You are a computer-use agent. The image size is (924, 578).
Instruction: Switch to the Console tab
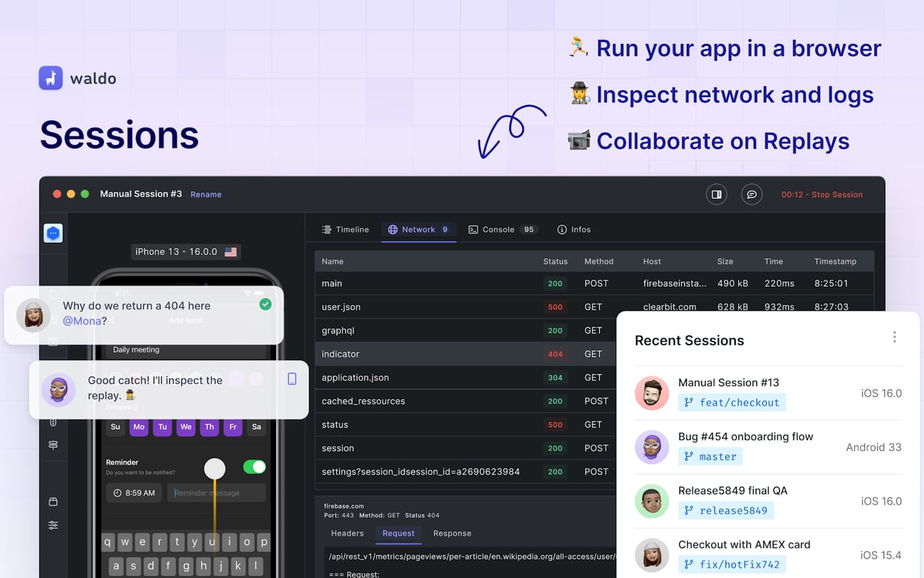(x=502, y=230)
